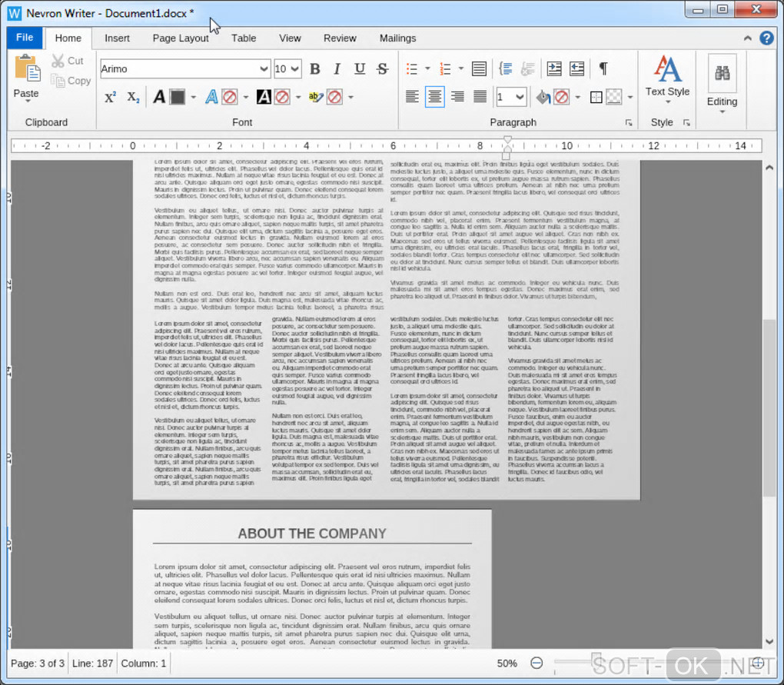Switch to the Table tab
Screen dimensions: 784x685
tap(244, 38)
